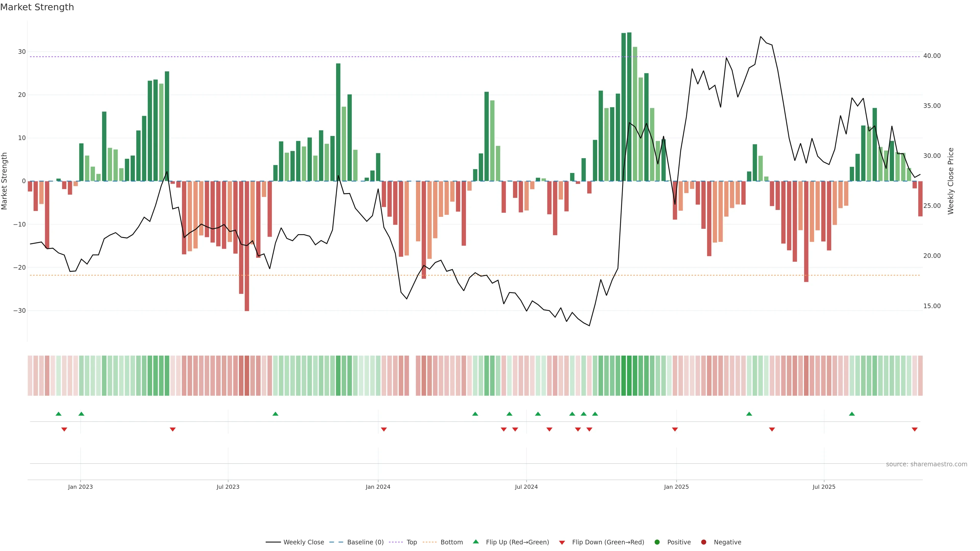The width and height of the screenshot is (980, 551).
Task: Click the flip-up triangle between Jan 2025 and Jul 2025
Action: 749,414
